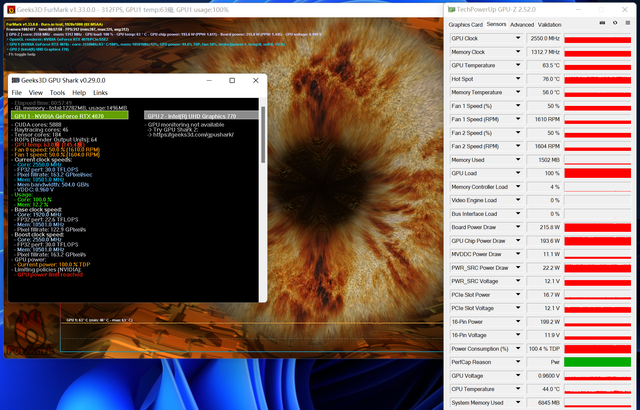Open GPU Shark Help menu

79,93
